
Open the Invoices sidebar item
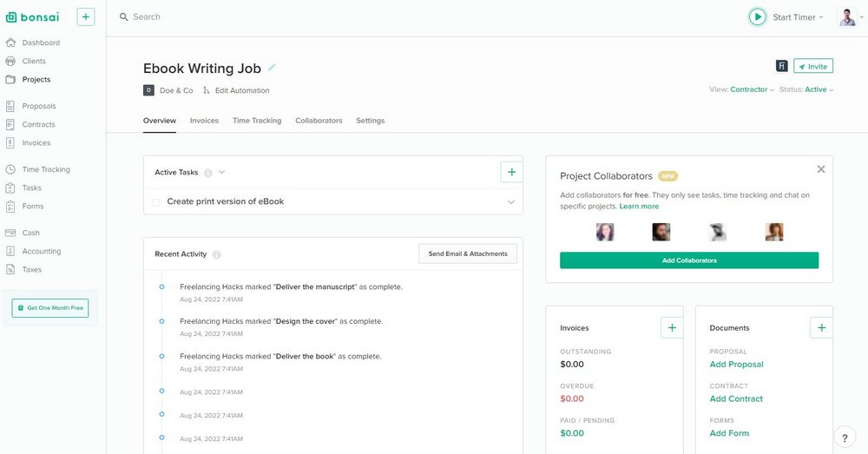click(36, 143)
